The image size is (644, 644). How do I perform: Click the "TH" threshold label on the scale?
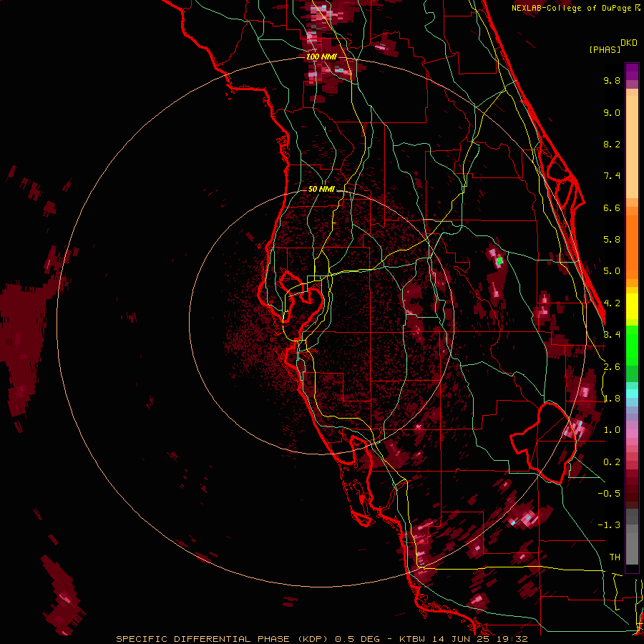615,557
